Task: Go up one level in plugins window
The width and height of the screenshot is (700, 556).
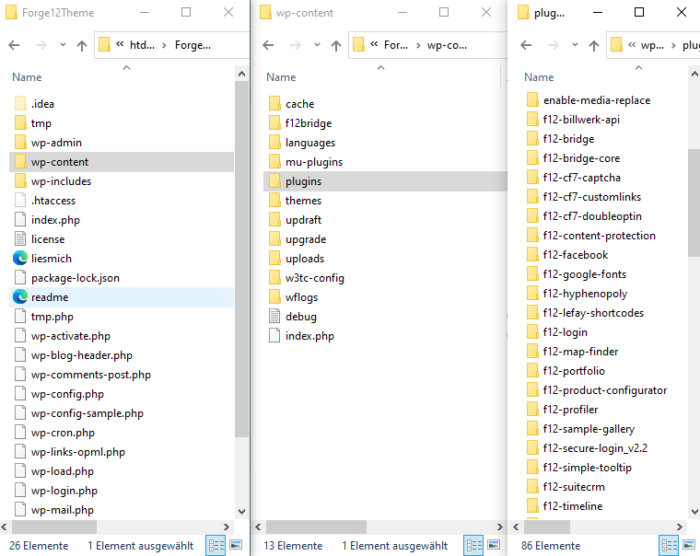Action: coord(594,45)
